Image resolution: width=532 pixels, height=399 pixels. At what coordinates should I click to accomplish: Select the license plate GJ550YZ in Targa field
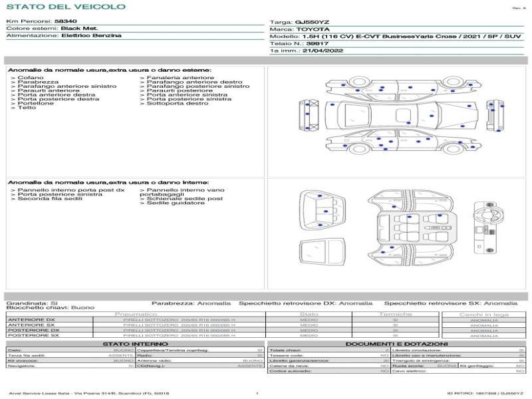click(312, 22)
